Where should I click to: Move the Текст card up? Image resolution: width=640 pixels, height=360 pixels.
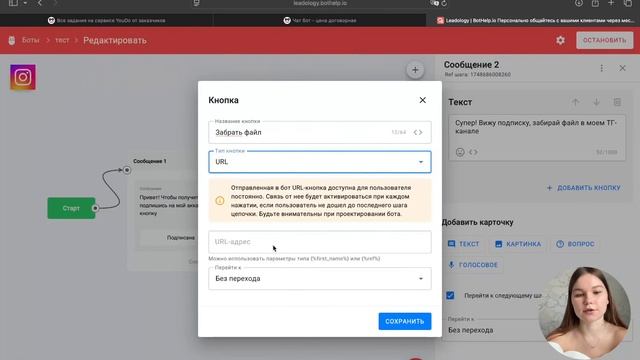coord(575,102)
